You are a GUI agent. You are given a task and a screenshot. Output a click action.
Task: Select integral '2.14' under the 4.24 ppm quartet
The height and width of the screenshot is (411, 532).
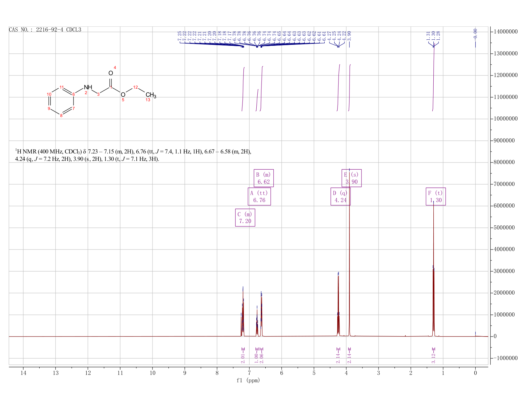coord(338,358)
